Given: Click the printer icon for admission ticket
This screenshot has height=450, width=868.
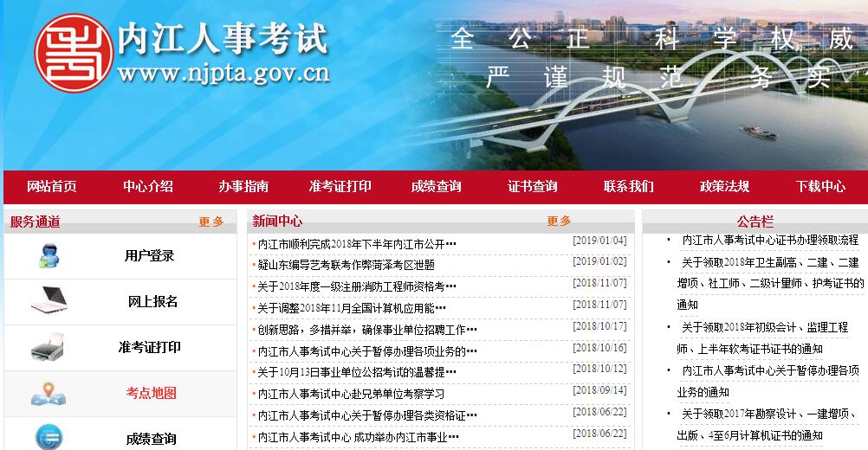Looking at the screenshot, I should [x=49, y=348].
